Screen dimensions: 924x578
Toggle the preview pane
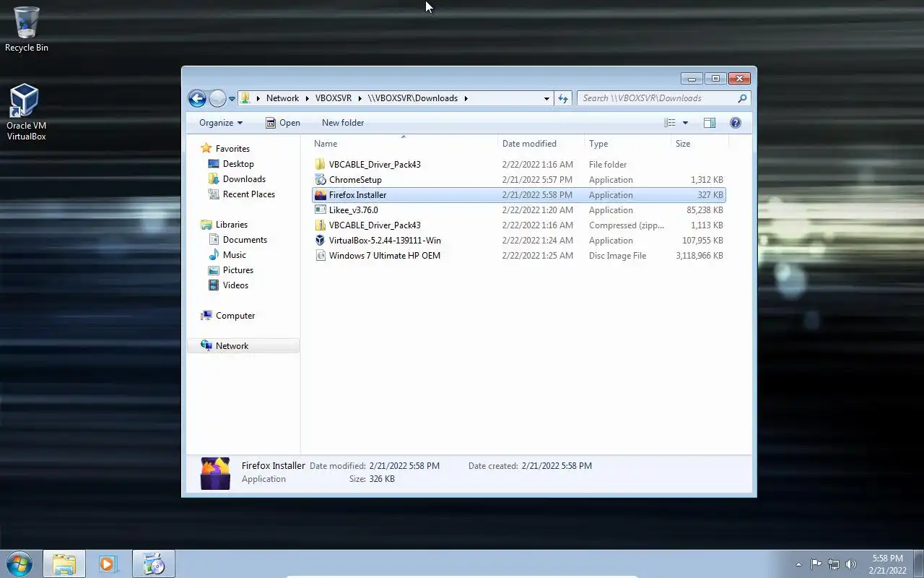pyautogui.click(x=710, y=123)
